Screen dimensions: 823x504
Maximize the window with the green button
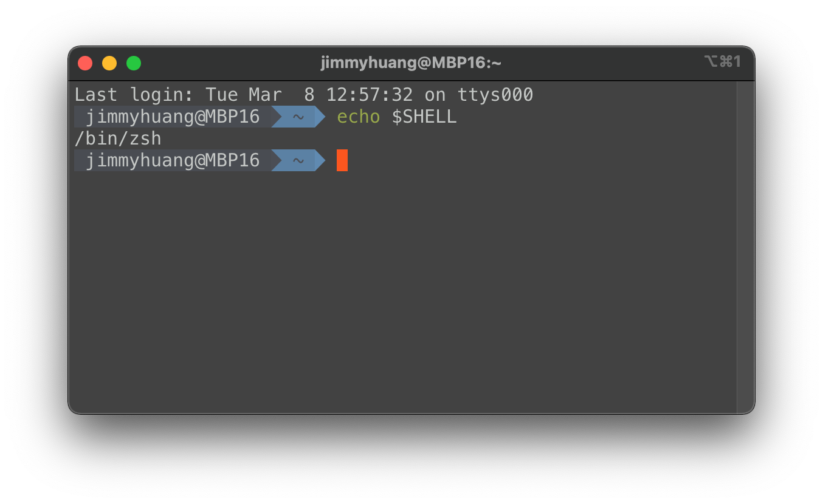point(134,63)
